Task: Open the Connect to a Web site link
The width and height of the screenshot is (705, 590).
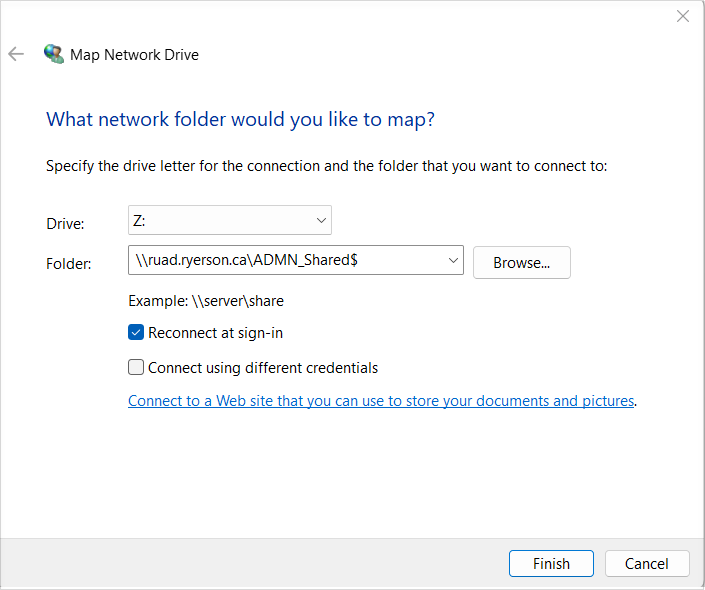Action: pos(381,401)
